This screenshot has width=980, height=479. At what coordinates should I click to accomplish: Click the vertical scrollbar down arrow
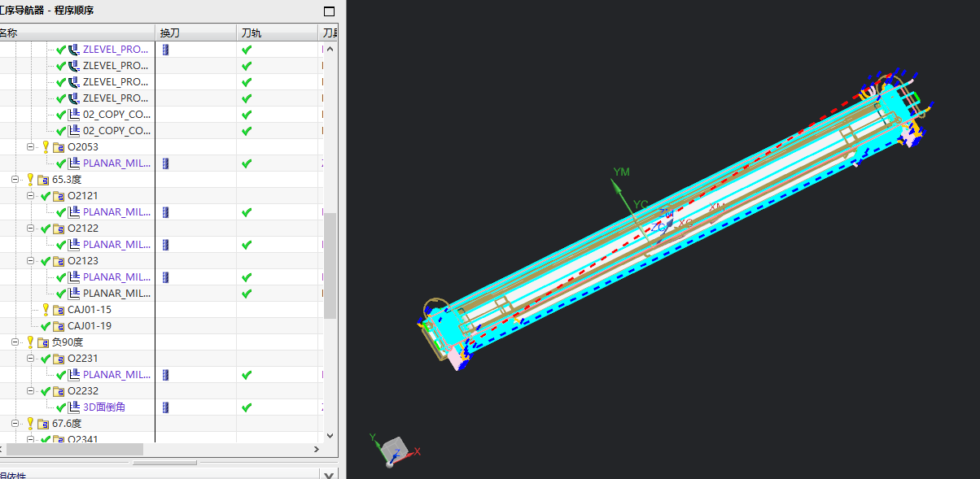(330, 436)
